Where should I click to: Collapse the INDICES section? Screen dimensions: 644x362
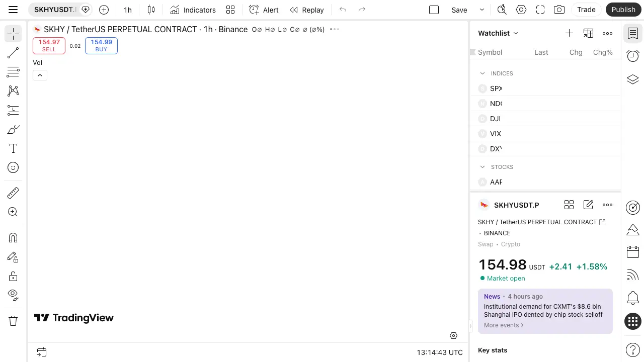[x=482, y=73]
